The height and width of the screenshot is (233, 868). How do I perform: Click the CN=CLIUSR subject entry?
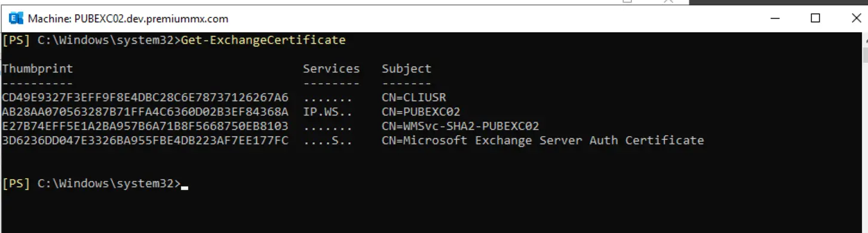click(414, 97)
